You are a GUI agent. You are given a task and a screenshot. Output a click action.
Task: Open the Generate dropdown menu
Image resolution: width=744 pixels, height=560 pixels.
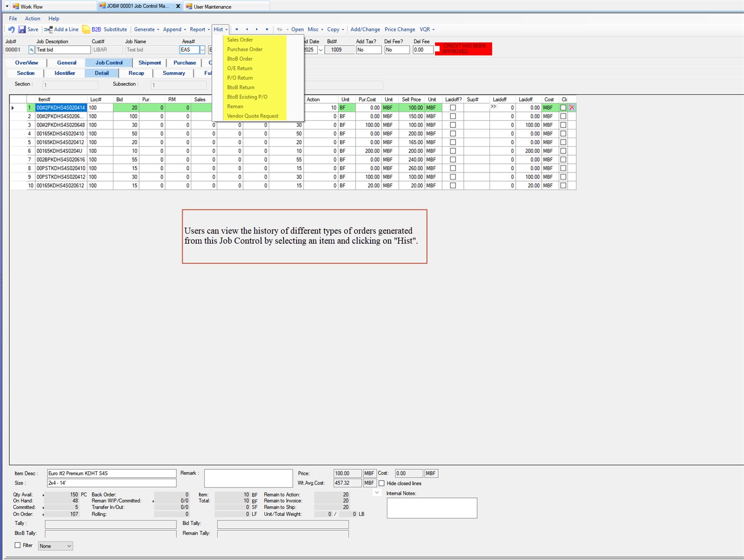click(147, 30)
